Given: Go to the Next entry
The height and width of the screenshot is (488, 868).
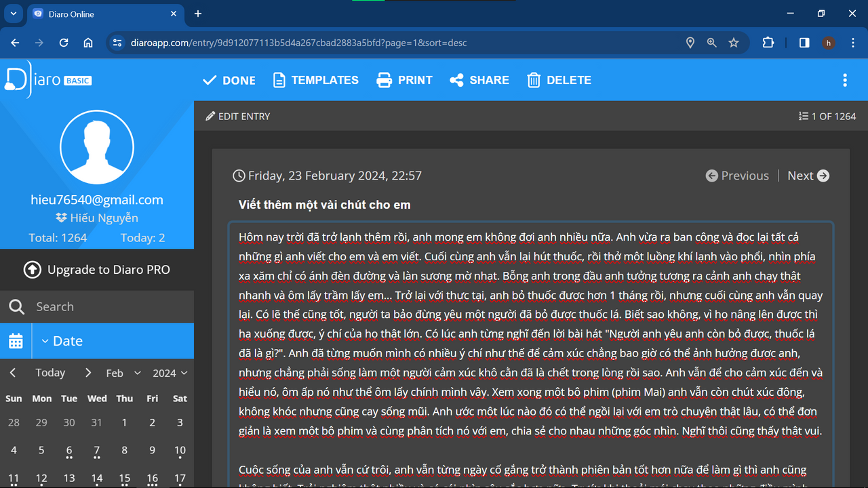Looking at the screenshot, I should [x=808, y=176].
